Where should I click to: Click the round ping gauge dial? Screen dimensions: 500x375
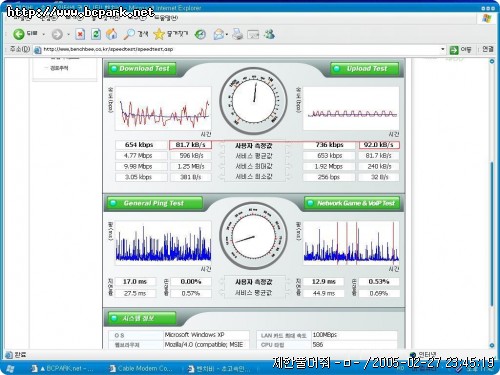(254, 236)
